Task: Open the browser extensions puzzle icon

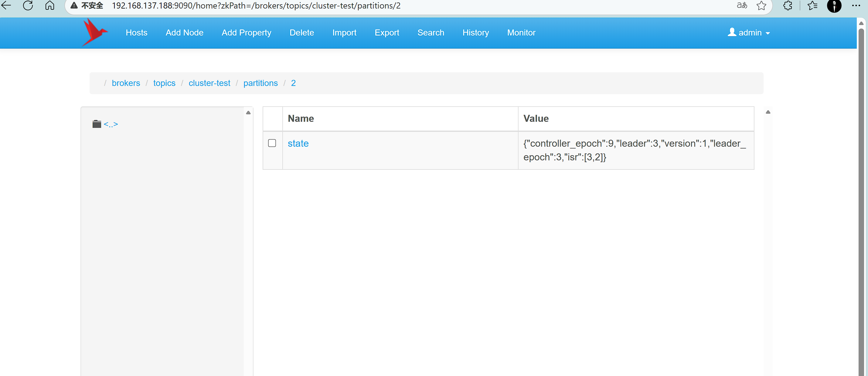Action: [788, 5]
